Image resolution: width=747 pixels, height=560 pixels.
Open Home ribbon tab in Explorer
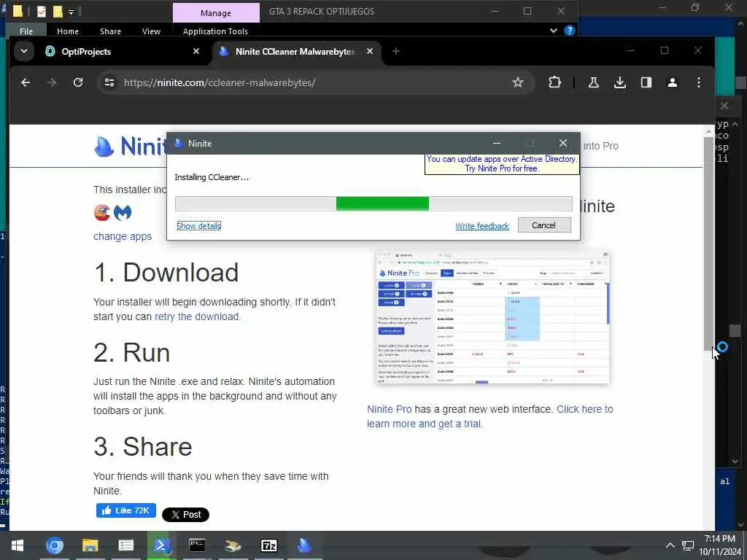pyautogui.click(x=68, y=31)
